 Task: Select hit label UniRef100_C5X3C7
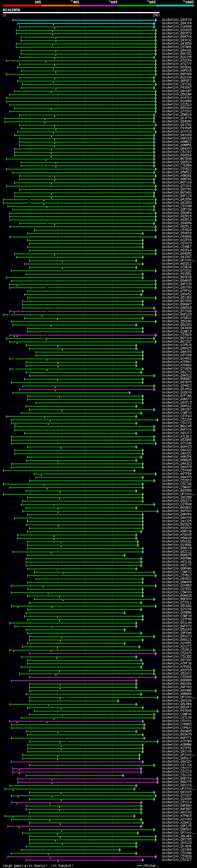[x=177, y=860]
